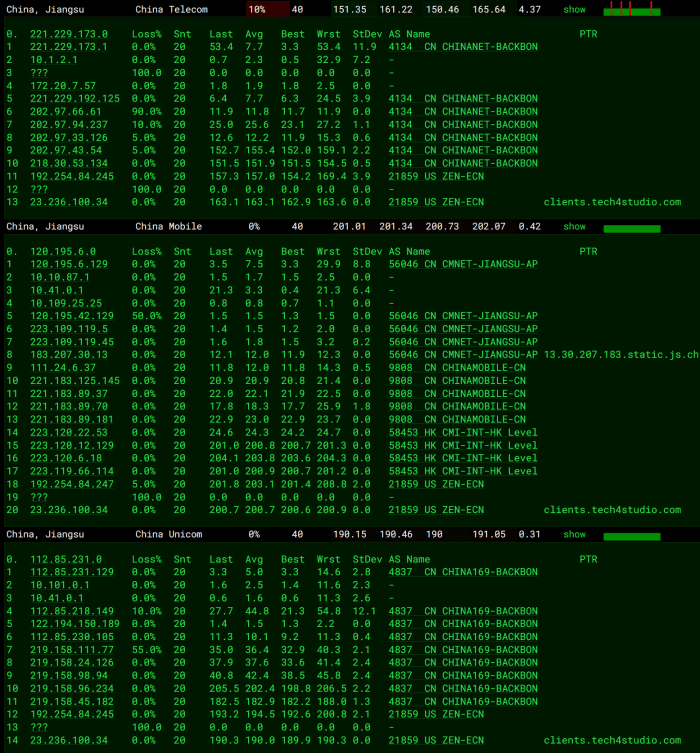Click the PTR column header in Mobile table
The width and height of the screenshot is (700, 753).
(x=588, y=251)
